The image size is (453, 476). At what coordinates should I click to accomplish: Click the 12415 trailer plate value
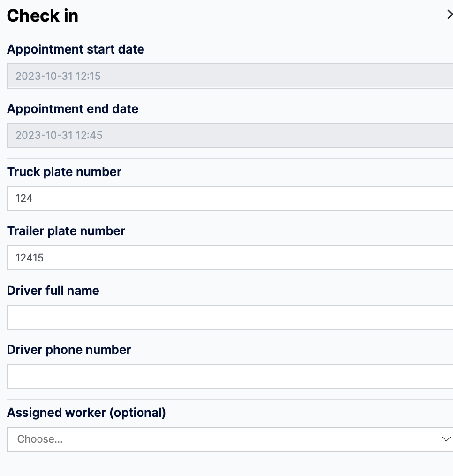[30, 258]
